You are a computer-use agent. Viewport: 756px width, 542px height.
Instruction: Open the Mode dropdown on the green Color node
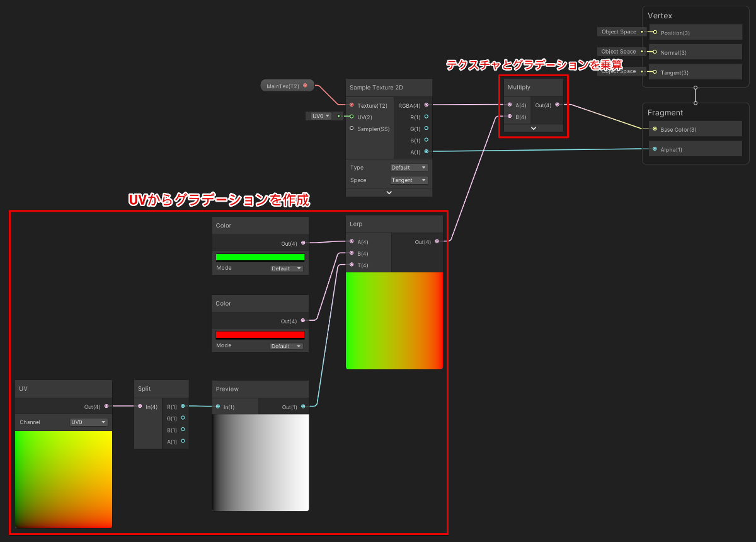[x=286, y=268]
